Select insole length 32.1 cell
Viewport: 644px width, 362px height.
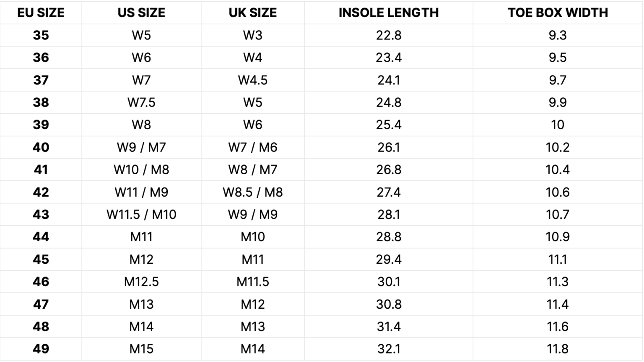[x=389, y=349]
